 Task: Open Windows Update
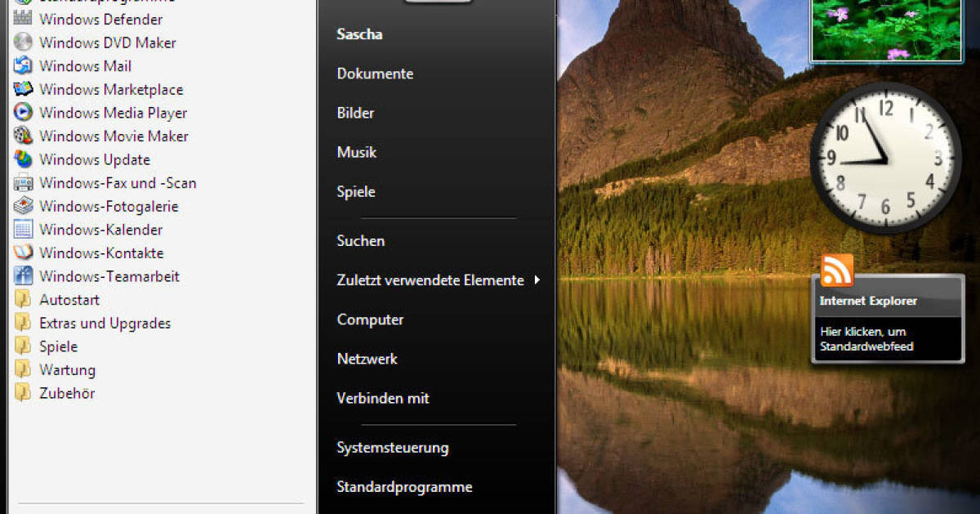(x=96, y=159)
